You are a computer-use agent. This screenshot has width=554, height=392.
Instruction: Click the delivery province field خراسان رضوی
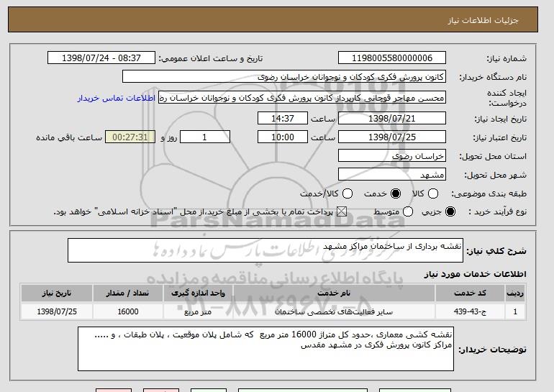pyautogui.click(x=392, y=156)
